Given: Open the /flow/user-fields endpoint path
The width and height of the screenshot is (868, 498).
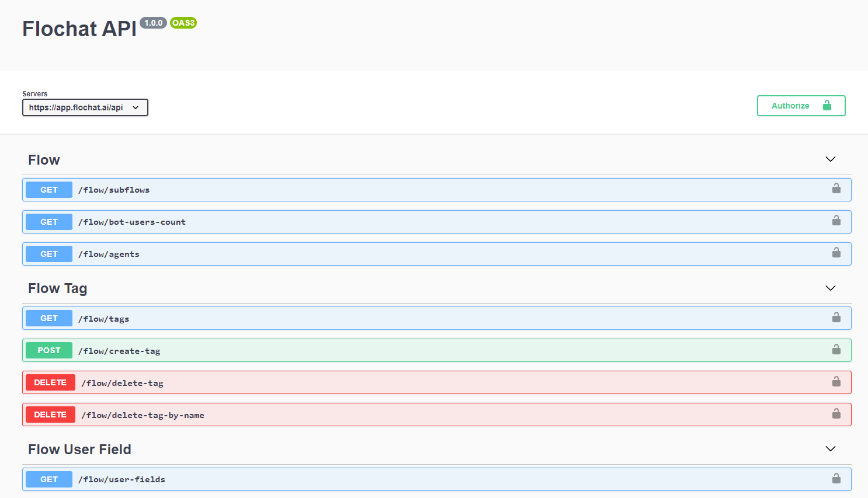Looking at the screenshot, I should click(x=121, y=479).
